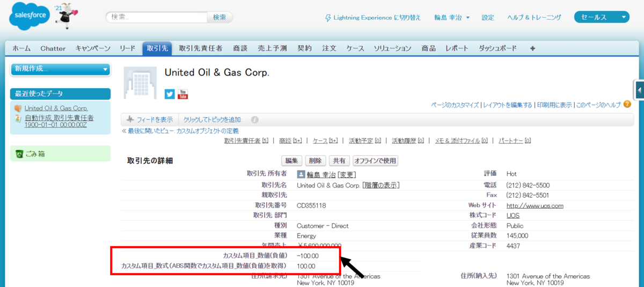Open the ダッシュボード tab
644x287 pixels.
coord(497,48)
